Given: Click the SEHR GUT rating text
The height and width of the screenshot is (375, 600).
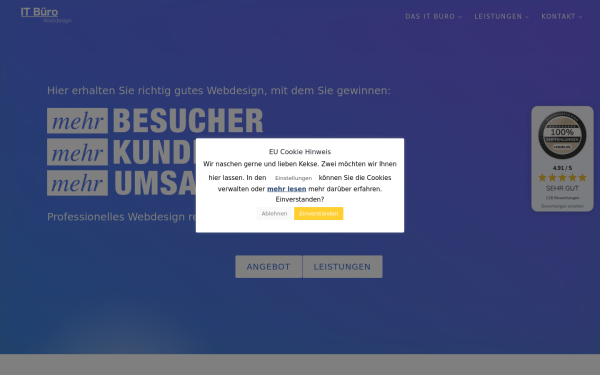Looking at the screenshot, I should (562, 188).
